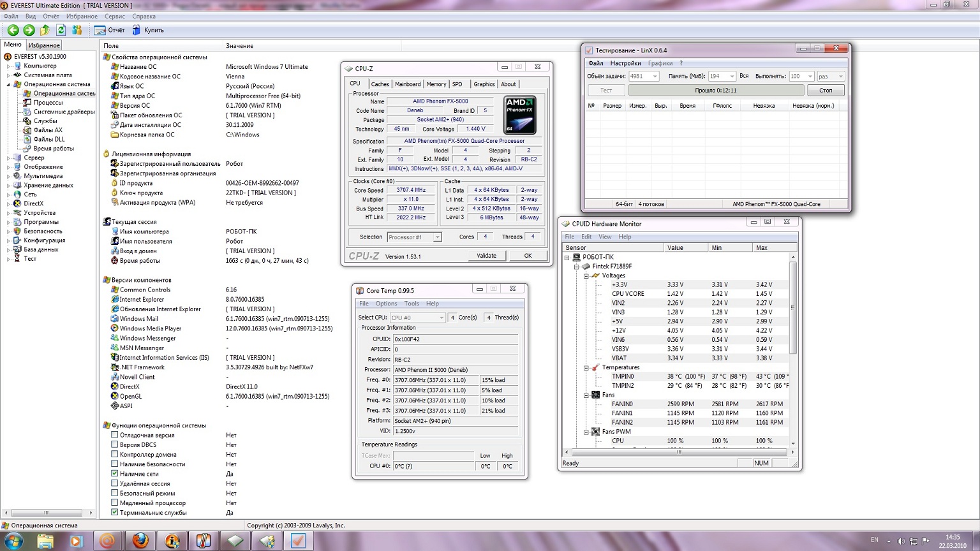Click the green Forward arrow in EVEREST toolbar
The height and width of the screenshot is (551, 980).
(x=29, y=30)
